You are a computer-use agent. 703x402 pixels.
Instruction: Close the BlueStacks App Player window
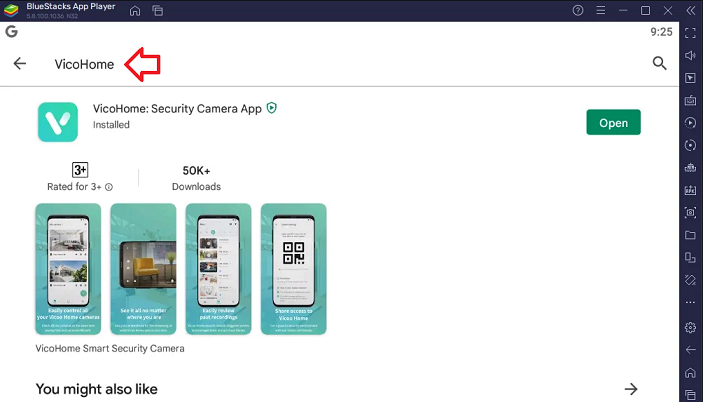668,10
